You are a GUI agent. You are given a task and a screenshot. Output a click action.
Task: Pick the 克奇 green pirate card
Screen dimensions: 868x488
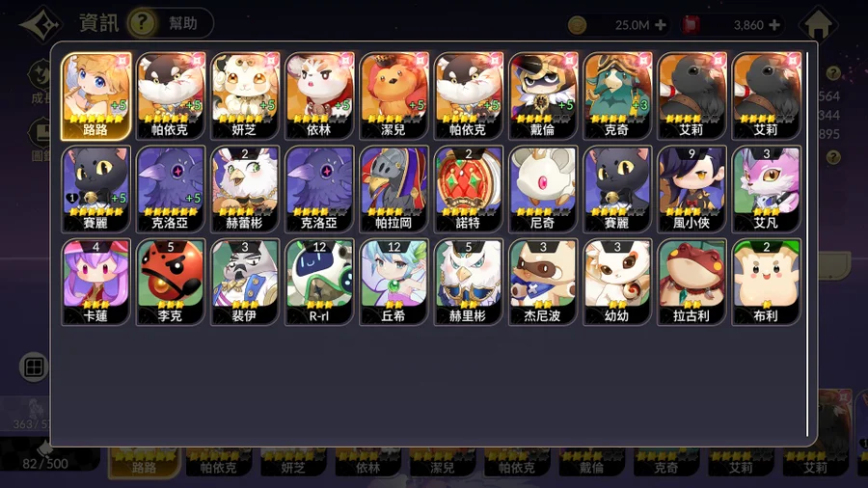pos(617,96)
